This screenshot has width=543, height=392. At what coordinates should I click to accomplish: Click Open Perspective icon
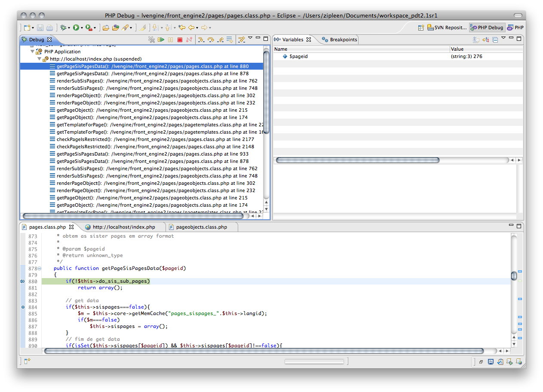click(x=421, y=28)
